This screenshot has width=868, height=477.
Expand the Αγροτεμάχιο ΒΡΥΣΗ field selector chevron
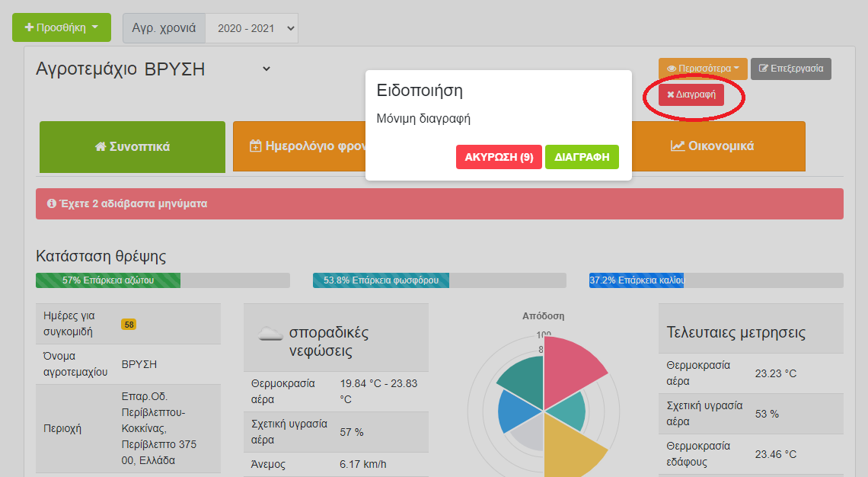tap(266, 69)
